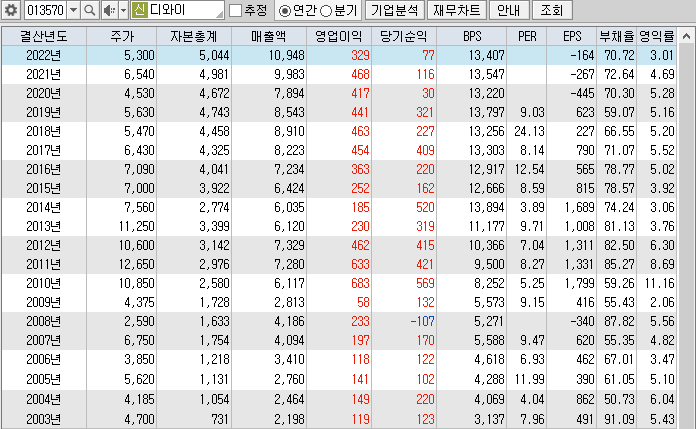Select the 2018년 row label
Viewport: 696px width, 429px height.
click(x=44, y=131)
